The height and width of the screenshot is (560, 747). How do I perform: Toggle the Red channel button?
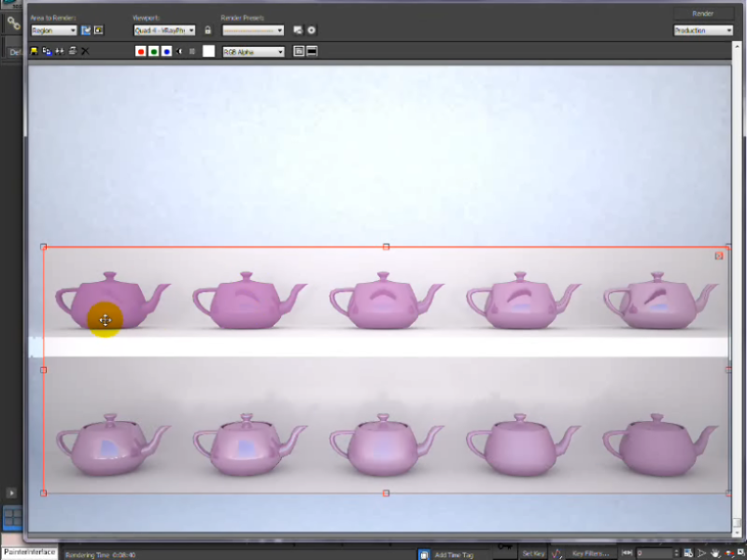(x=141, y=51)
